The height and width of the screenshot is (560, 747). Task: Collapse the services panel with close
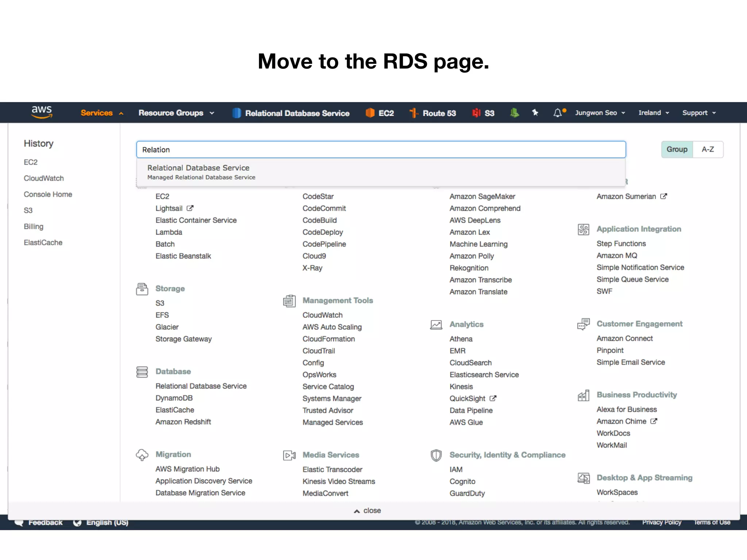[x=367, y=511]
